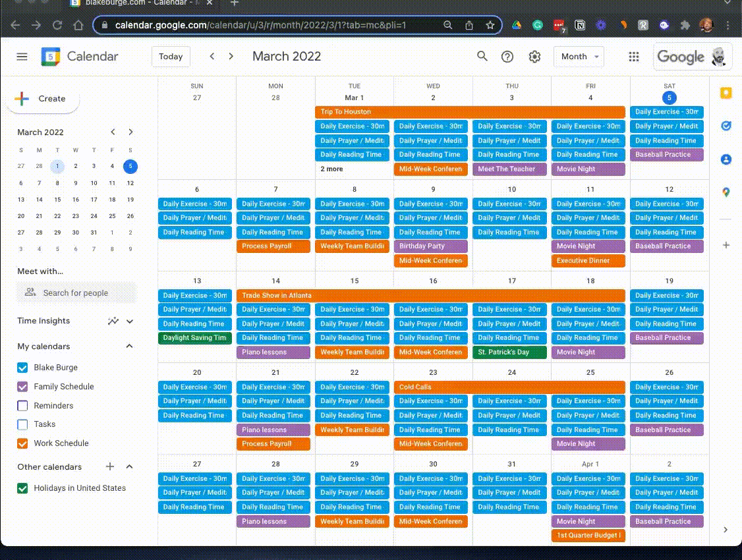Open Daylight Saving Time event
This screenshot has width=742, height=560.
click(194, 338)
